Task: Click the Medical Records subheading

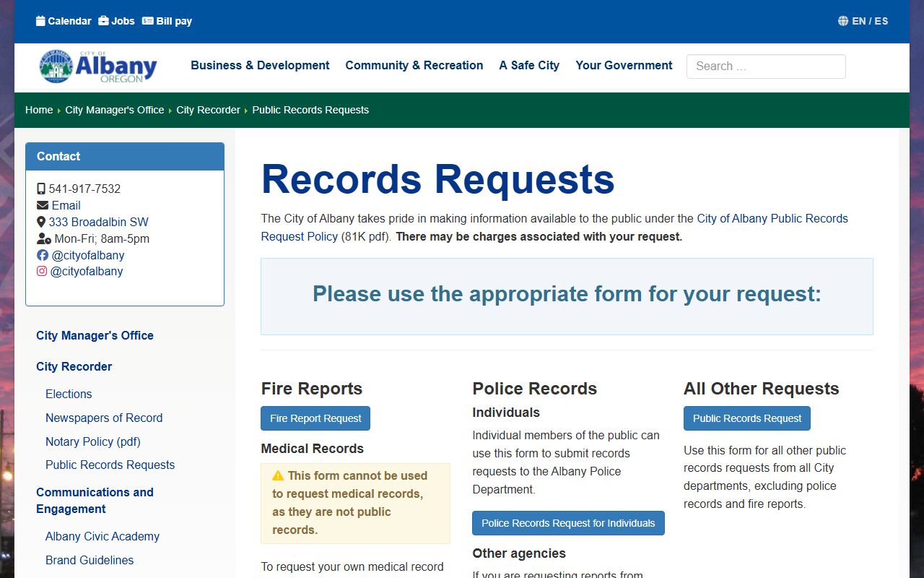Action: (313, 449)
